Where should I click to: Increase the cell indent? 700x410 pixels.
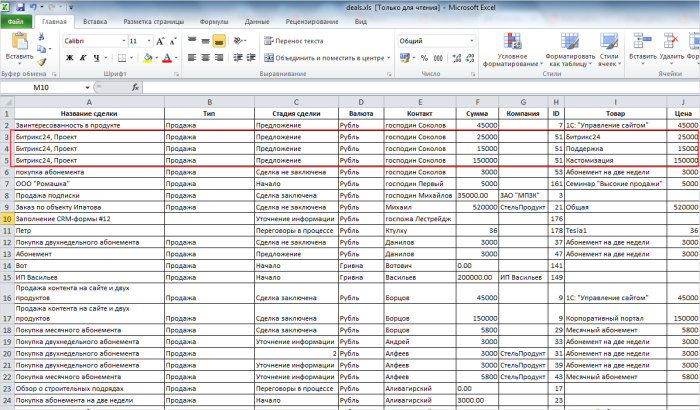tap(251, 58)
